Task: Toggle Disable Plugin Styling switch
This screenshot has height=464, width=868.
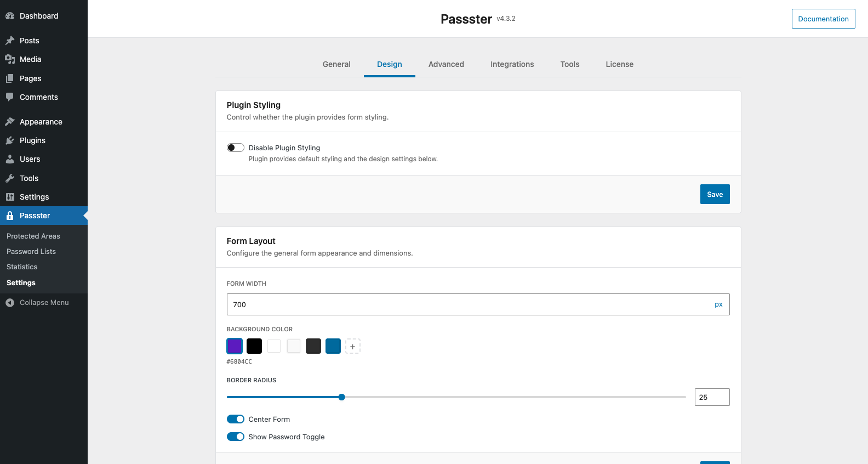Action: click(236, 148)
